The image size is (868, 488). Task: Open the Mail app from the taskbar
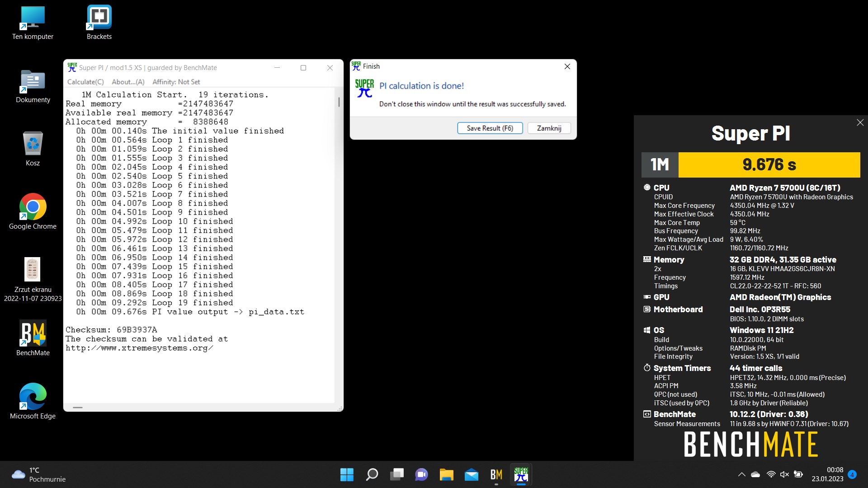point(471,474)
